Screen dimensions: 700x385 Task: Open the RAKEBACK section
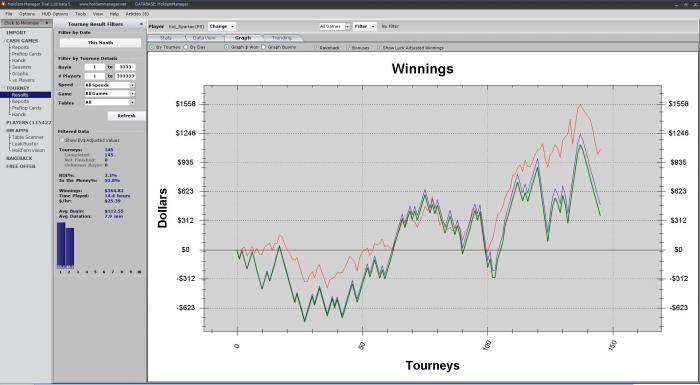[19, 159]
